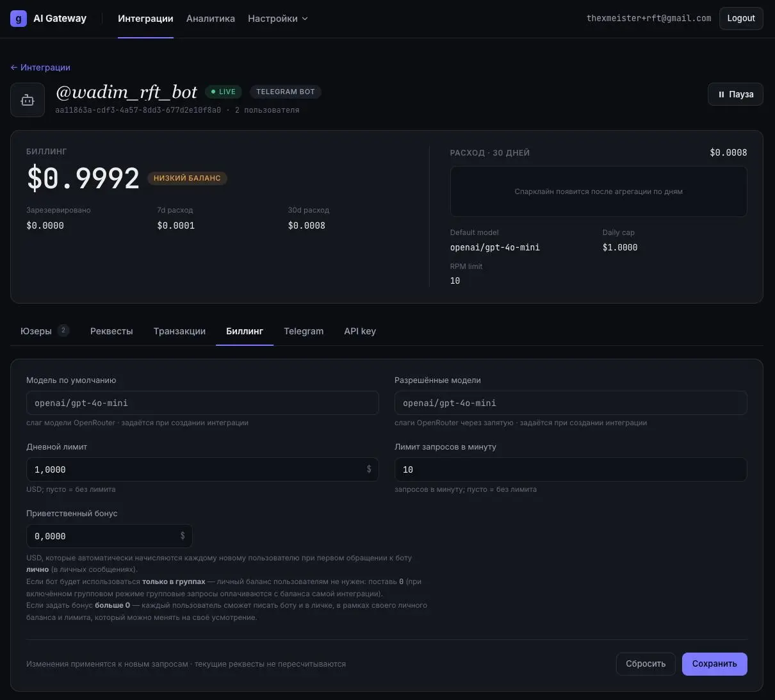Click the НИЗКИЙ БАЛАНС warning badge

click(187, 178)
